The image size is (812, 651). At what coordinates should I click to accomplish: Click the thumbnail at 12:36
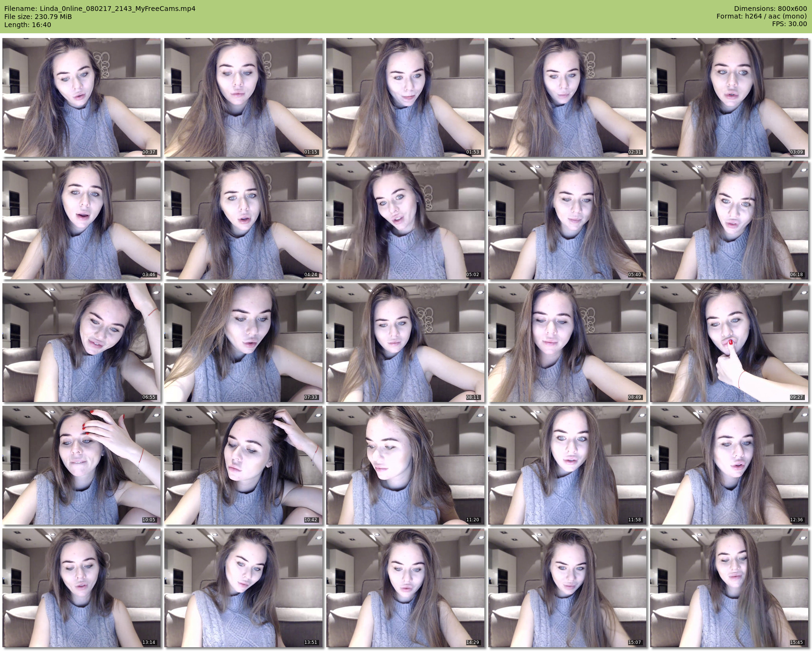coord(729,465)
